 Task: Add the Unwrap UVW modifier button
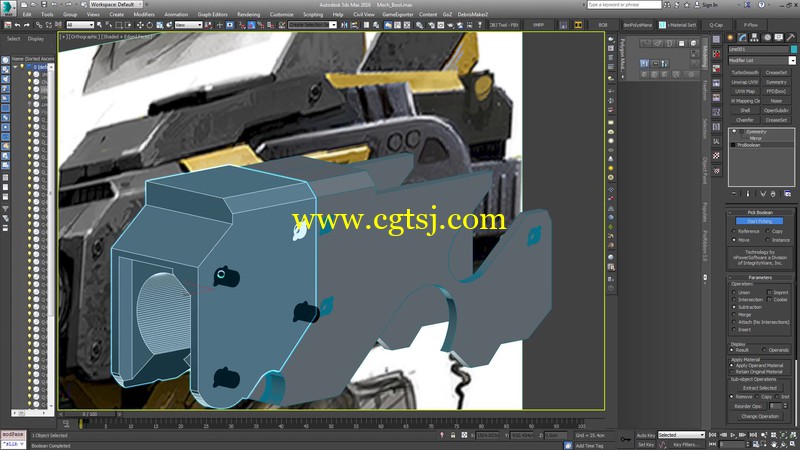(745, 82)
